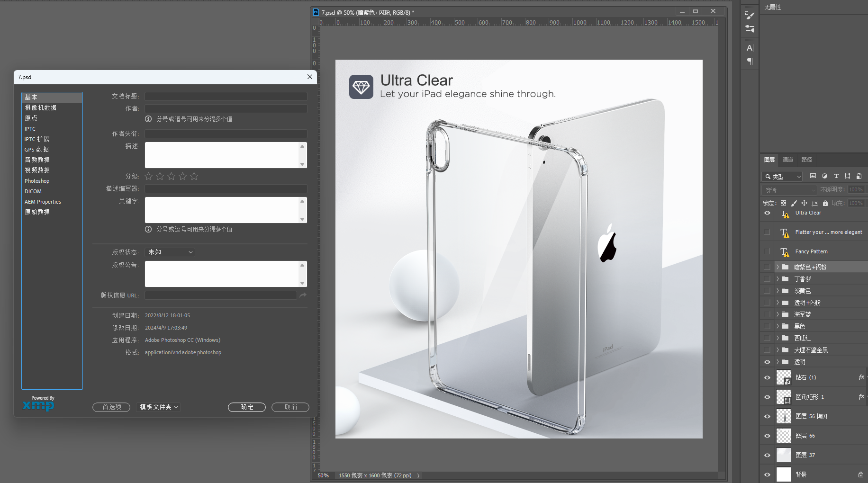
Task: Hide the 背景 layer
Action: 767,474
